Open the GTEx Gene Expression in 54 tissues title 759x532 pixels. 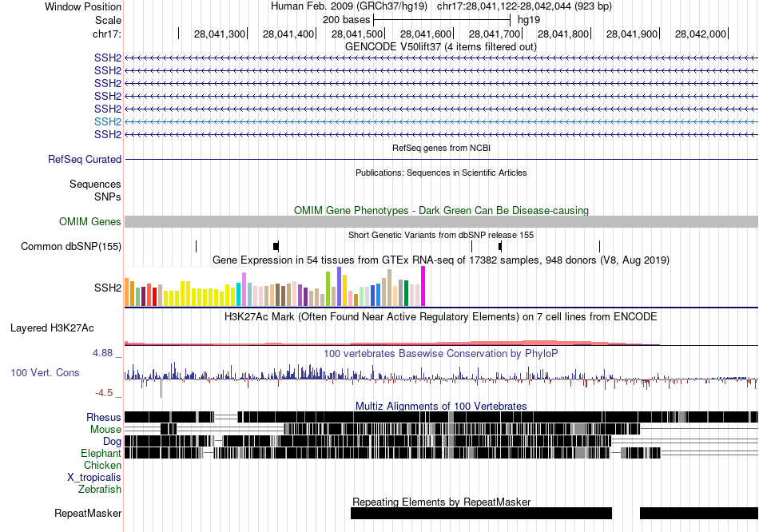[x=441, y=260]
